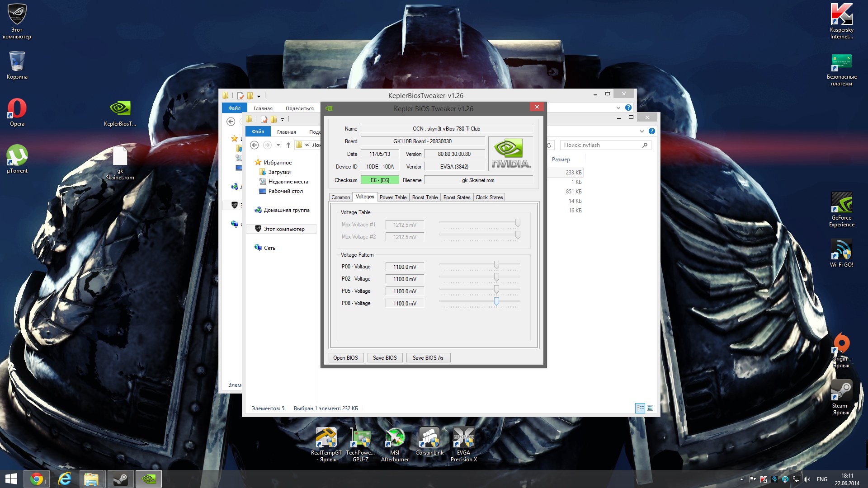Open the MSI Afterburner desktop shortcut
Screen dimensions: 868x488
[395, 438]
